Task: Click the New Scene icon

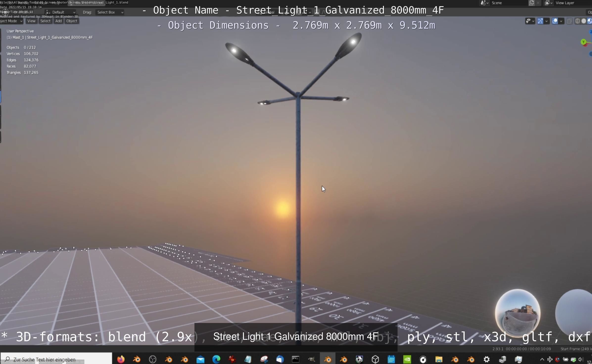Action: pyautogui.click(x=531, y=3)
